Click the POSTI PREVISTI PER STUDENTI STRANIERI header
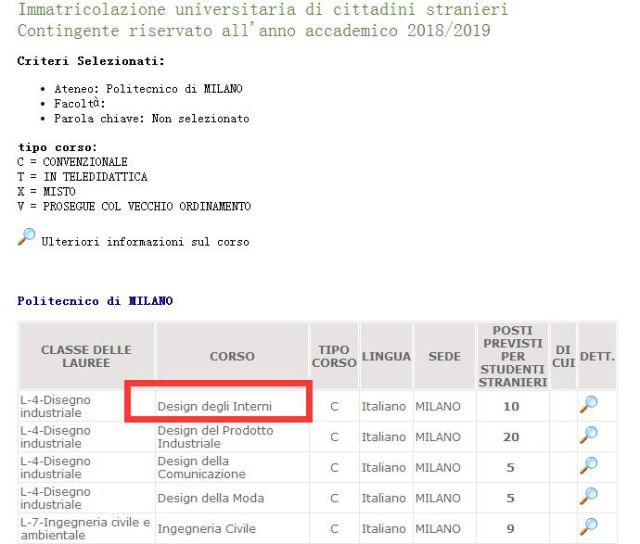 click(x=513, y=356)
